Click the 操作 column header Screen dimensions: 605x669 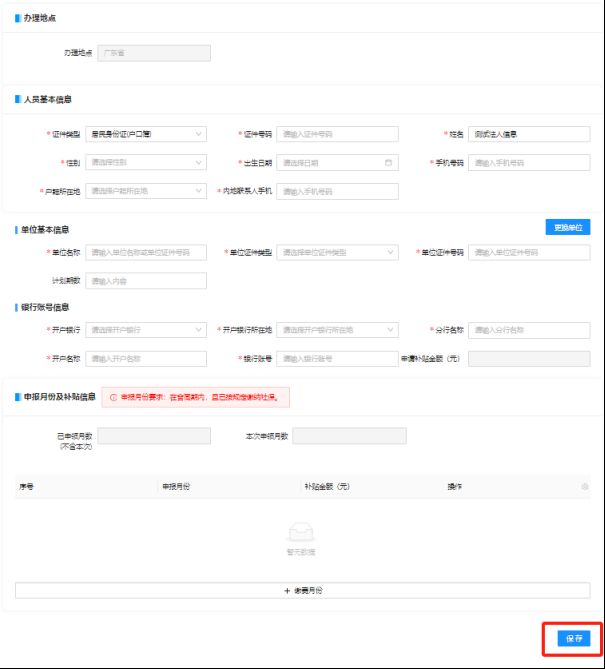454,486
